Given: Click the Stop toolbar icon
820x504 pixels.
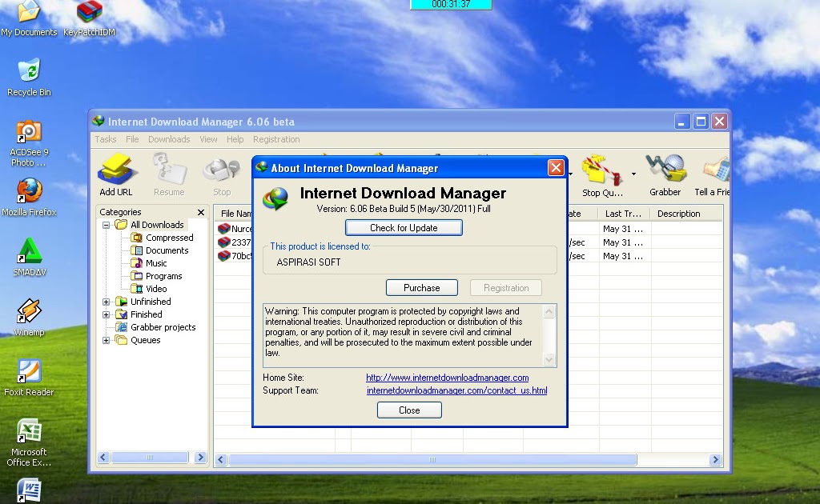Looking at the screenshot, I should coord(222,170).
